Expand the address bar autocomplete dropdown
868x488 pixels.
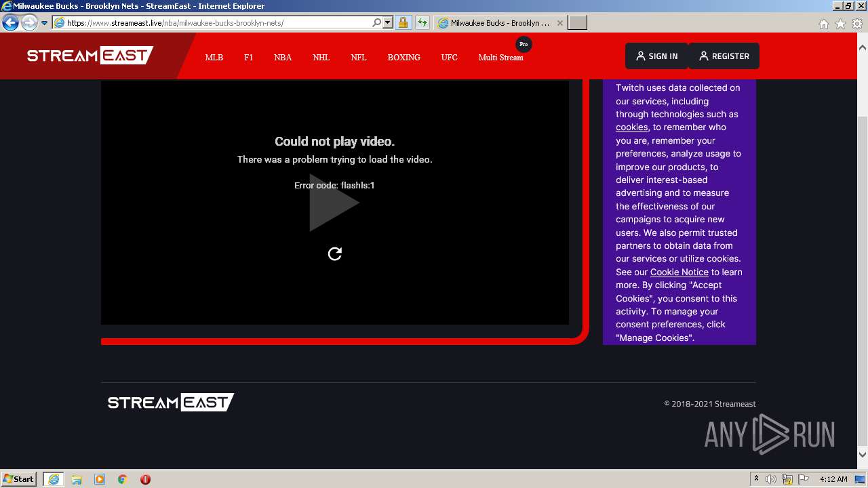pyautogui.click(x=388, y=23)
